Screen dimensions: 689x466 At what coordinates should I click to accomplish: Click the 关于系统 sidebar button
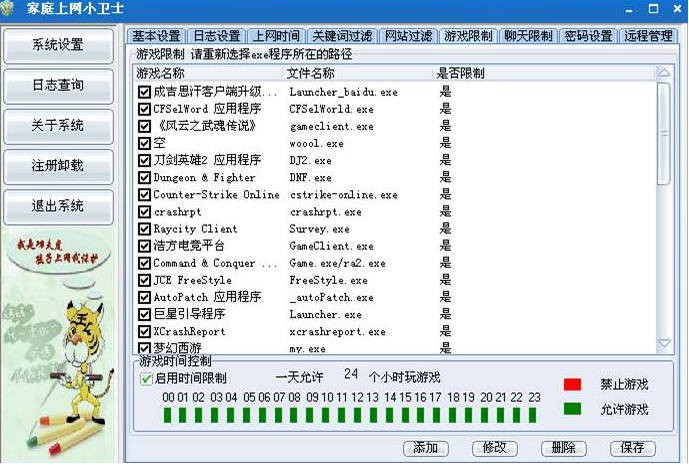pyautogui.click(x=58, y=126)
